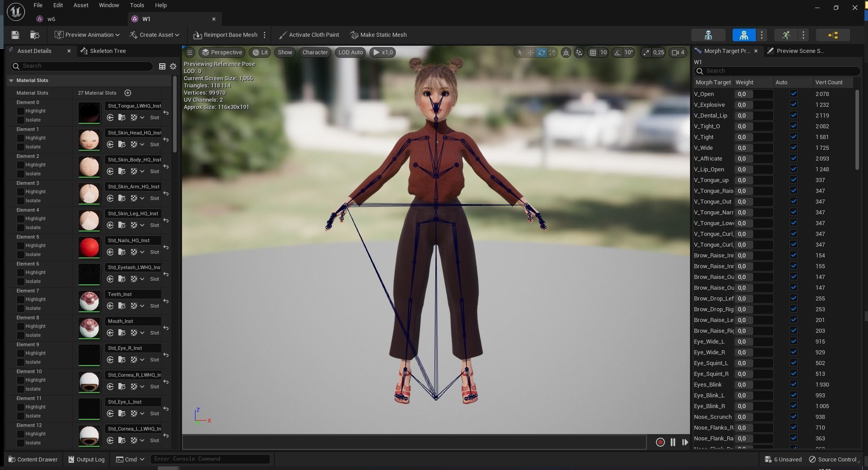Open the Create Asset dropdown

(155, 35)
